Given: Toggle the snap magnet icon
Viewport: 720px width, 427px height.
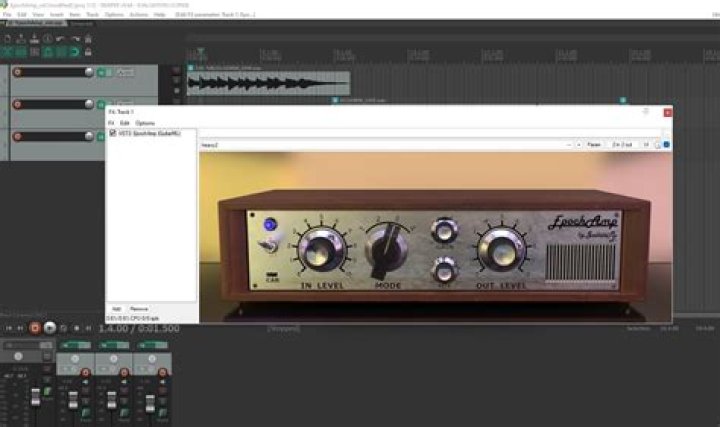Looking at the screenshot, I should (75, 52).
